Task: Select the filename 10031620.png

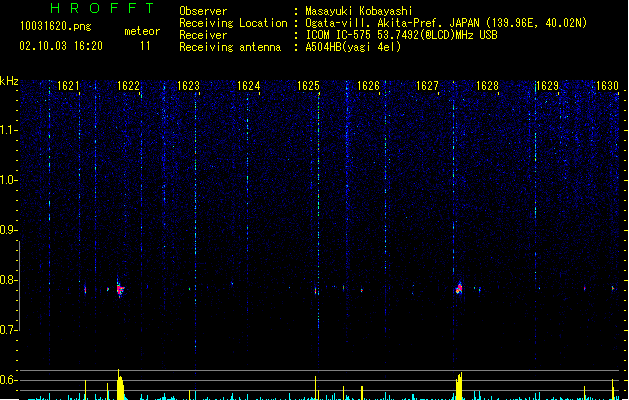Action: click(x=56, y=26)
